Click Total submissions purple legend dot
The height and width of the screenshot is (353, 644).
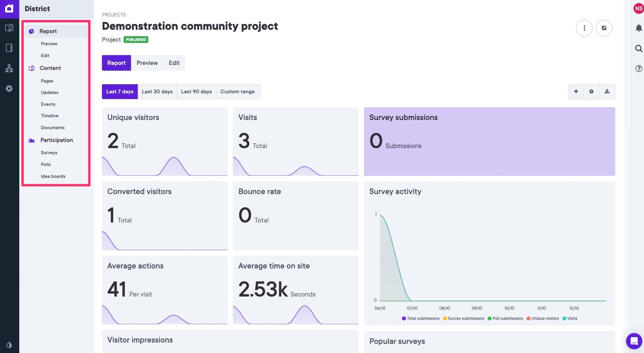tap(404, 319)
